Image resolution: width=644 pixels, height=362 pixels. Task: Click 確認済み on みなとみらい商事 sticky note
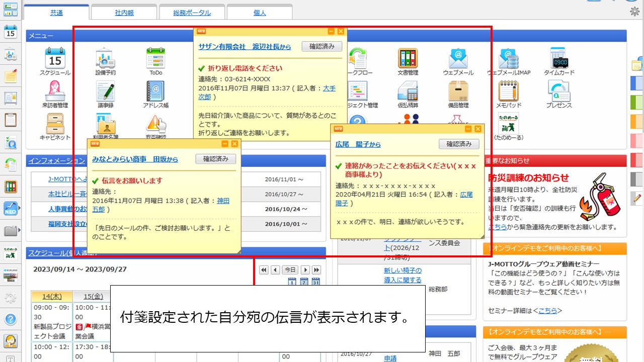coord(215,159)
